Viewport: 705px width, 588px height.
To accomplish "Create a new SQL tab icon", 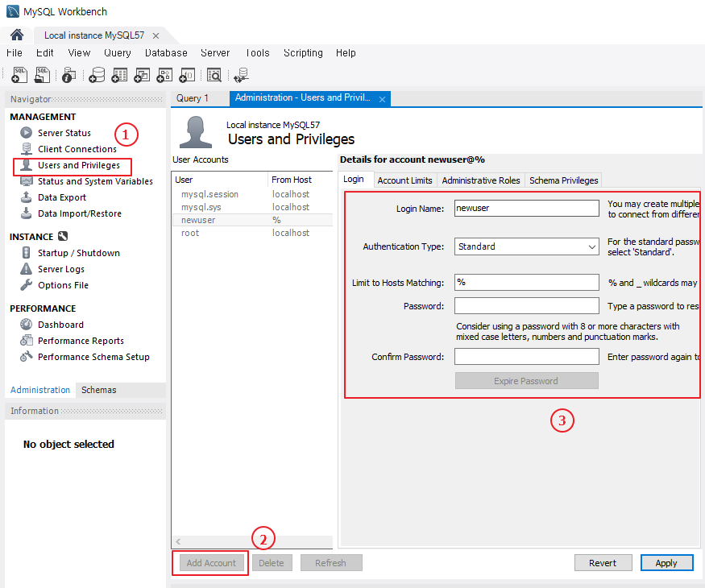I will pyautogui.click(x=19, y=75).
